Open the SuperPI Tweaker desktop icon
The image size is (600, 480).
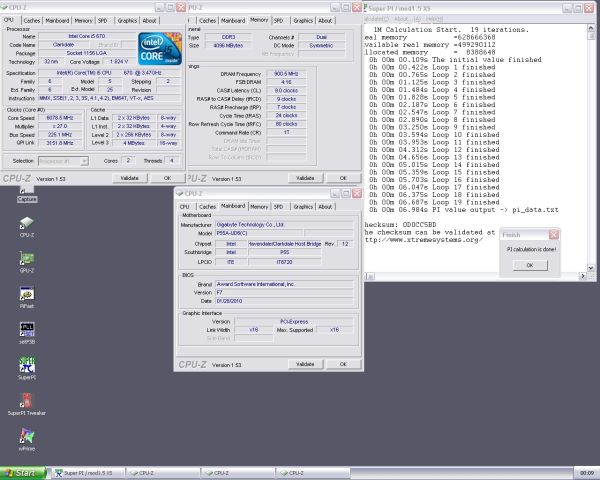tap(27, 401)
